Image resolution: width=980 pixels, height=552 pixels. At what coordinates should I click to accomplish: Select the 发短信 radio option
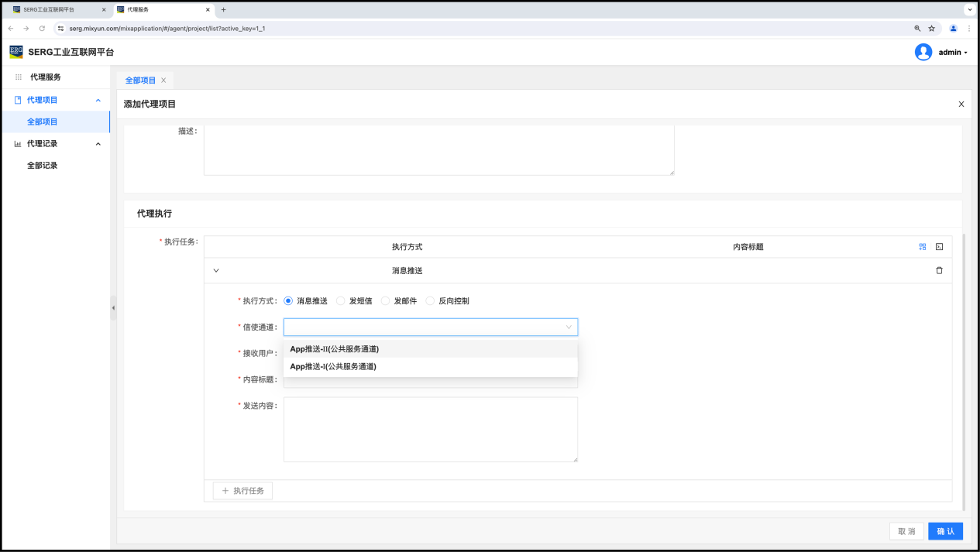click(341, 301)
